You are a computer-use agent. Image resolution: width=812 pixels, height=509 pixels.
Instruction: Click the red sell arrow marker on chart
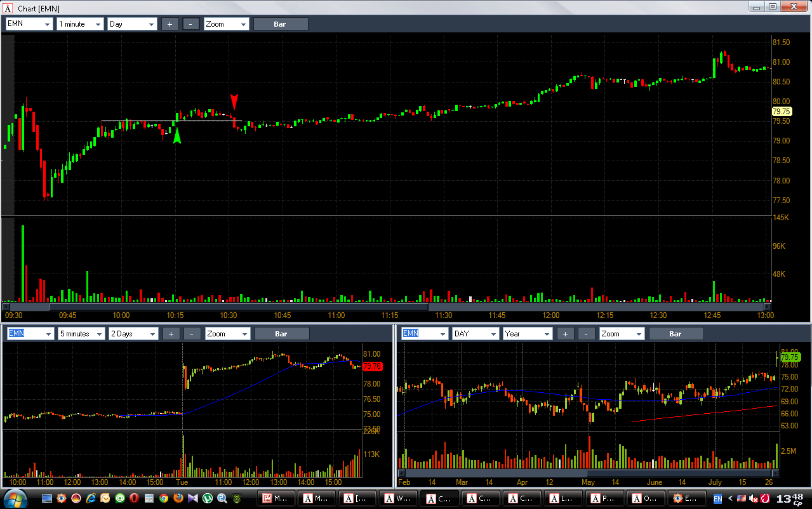pos(234,102)
